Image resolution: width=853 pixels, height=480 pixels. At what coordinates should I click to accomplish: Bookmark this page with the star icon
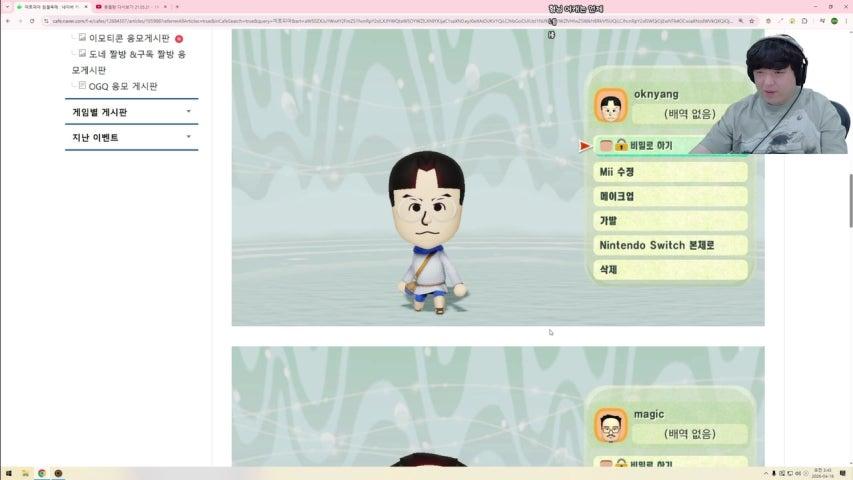pyautogui.click(x=752, y=21)
